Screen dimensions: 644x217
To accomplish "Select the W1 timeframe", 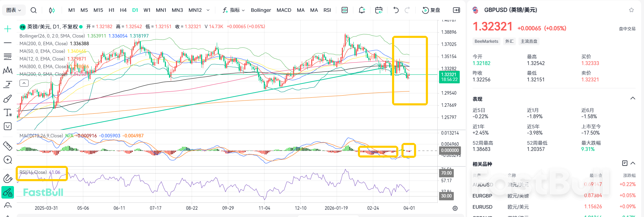I will [147, 10].
